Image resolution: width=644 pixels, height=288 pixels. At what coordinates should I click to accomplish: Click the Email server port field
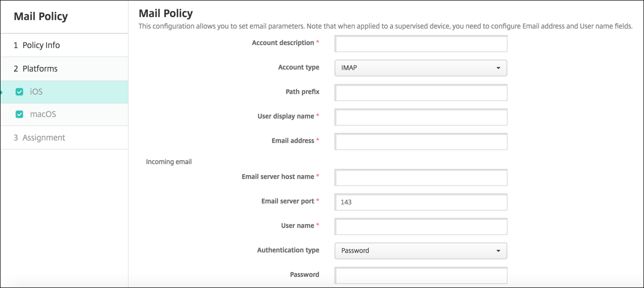[420, 202]
